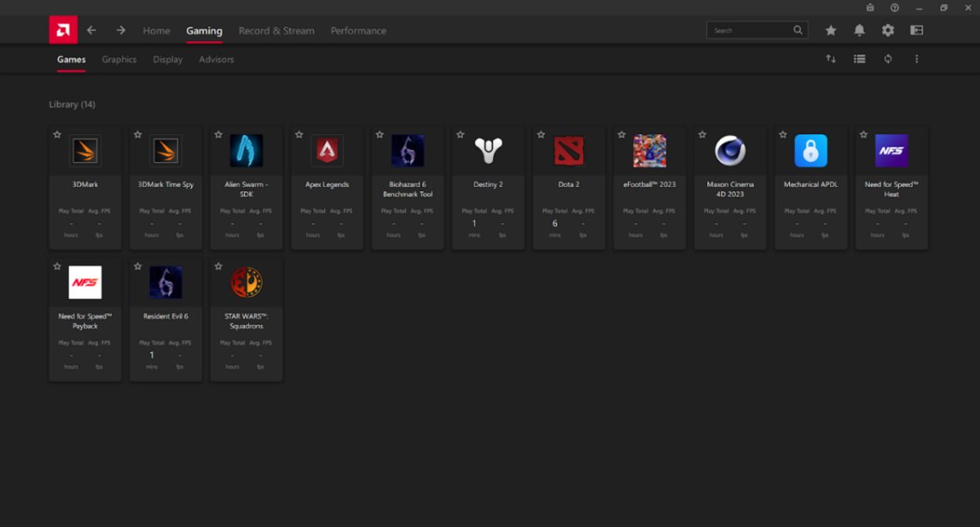Mark Resident Evil 6 as favorite

[138, 267]
